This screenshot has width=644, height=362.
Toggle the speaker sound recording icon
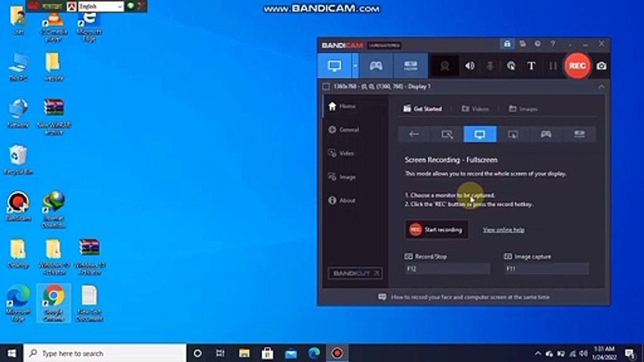coord(470,66)
